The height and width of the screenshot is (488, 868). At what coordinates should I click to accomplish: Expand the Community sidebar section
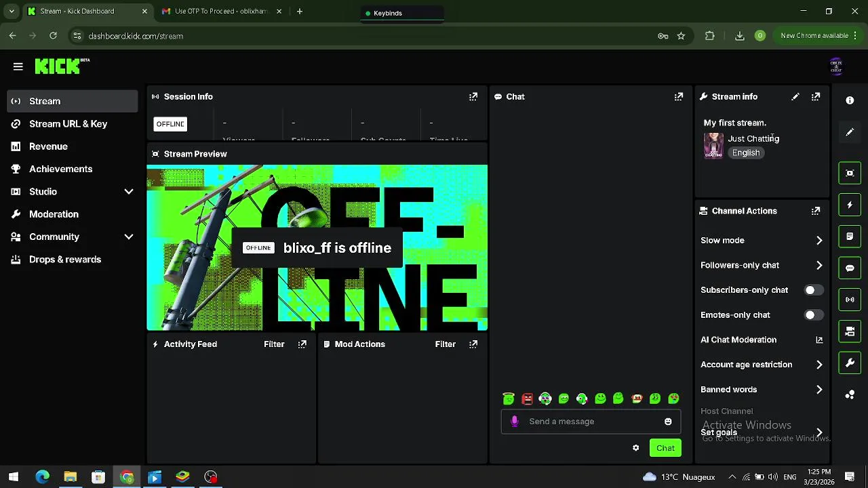[x=128, y=237]
